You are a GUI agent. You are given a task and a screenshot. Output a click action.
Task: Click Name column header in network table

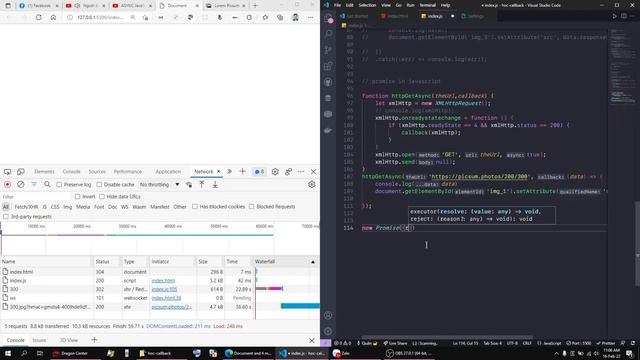pyautogui.click(x=47, y=262)
